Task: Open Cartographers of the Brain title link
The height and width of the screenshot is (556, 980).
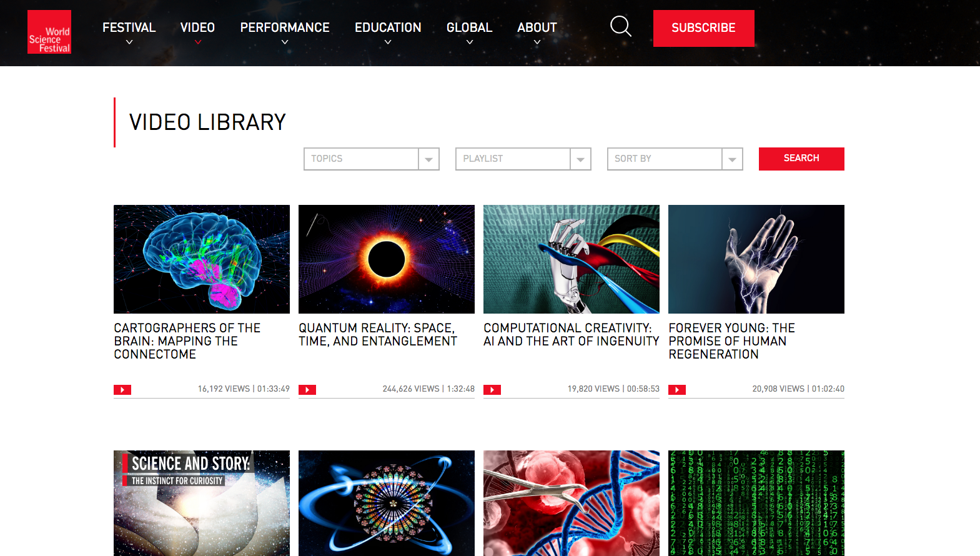Action: coord(187,341)
